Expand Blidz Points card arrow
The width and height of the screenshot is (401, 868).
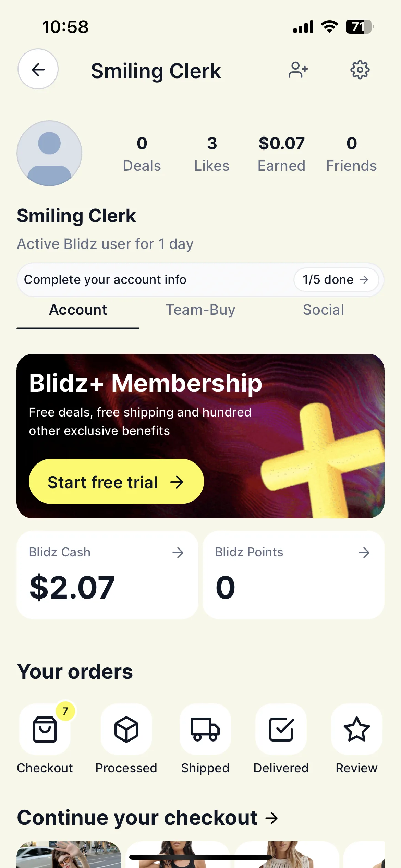pyautogui.click(x=364, y=552)
